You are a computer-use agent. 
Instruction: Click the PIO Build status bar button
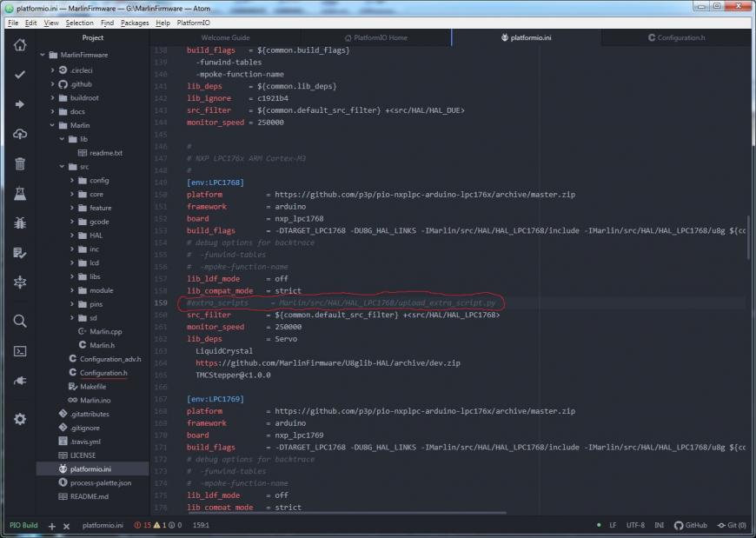point(23,525)
